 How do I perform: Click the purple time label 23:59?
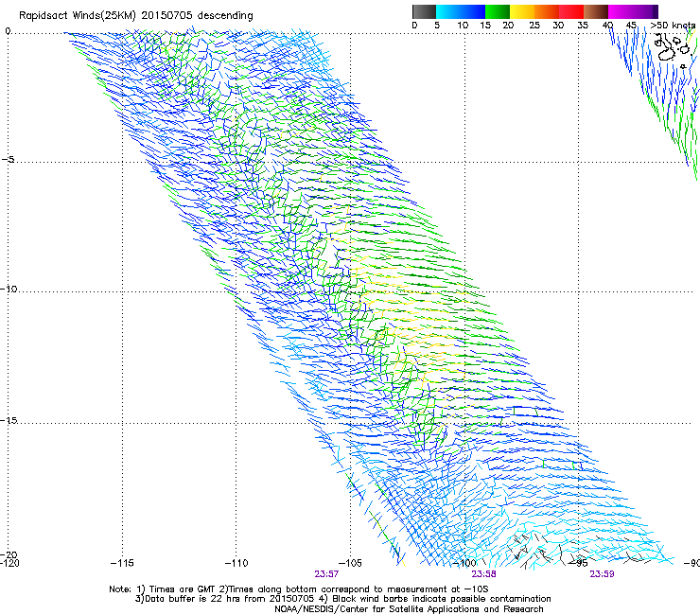pos(602,573)
